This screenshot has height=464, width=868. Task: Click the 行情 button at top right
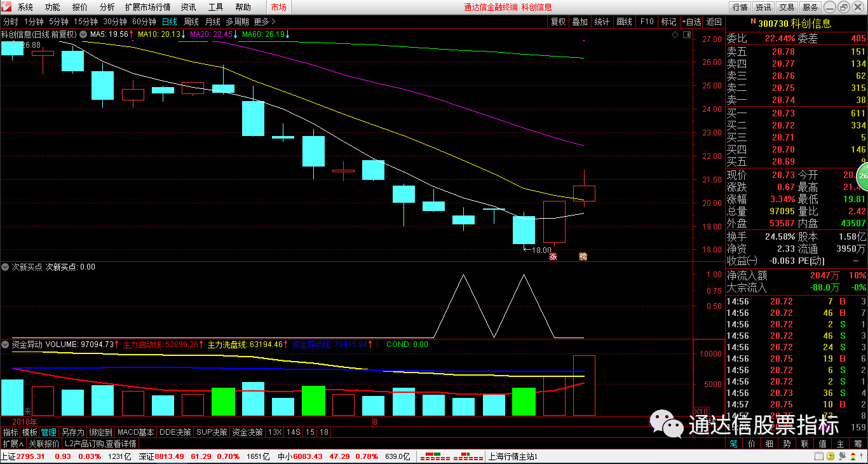(740, 7)
